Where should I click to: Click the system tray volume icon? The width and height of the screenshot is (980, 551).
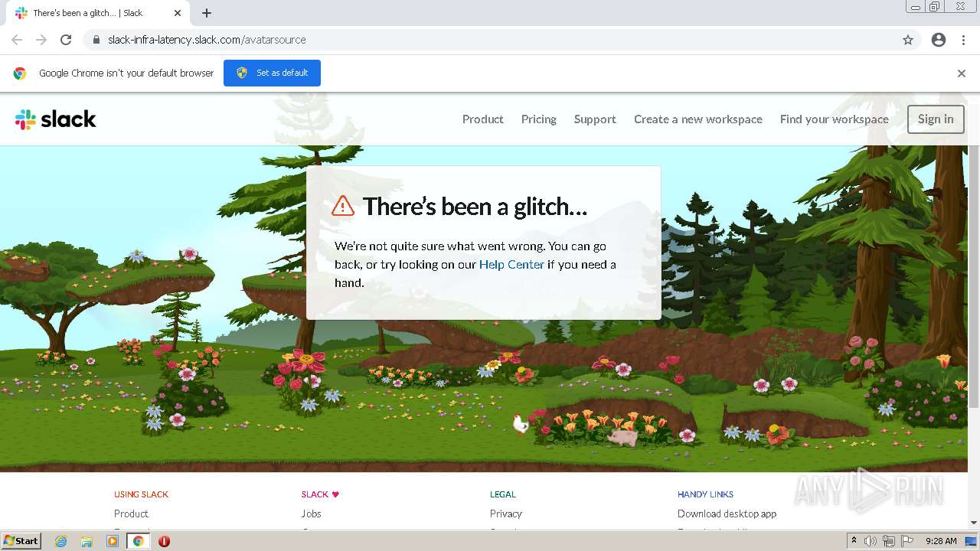click(x=871, y=541)
